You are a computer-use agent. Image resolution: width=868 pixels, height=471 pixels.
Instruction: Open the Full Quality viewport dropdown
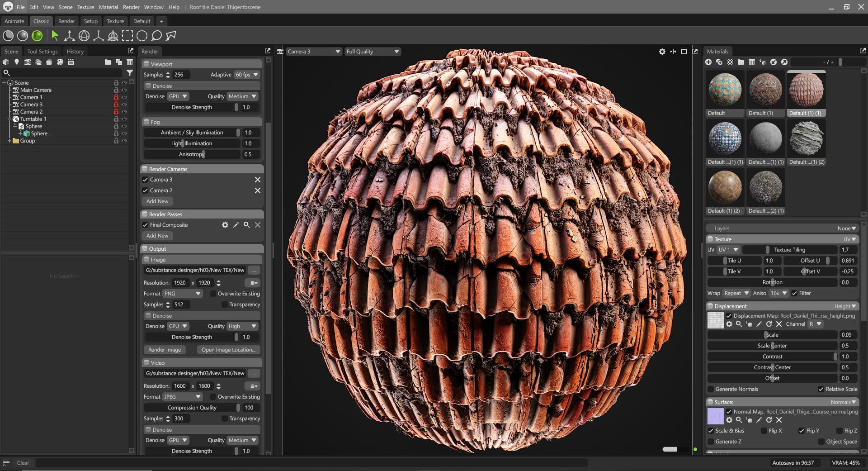pos(372,51)
